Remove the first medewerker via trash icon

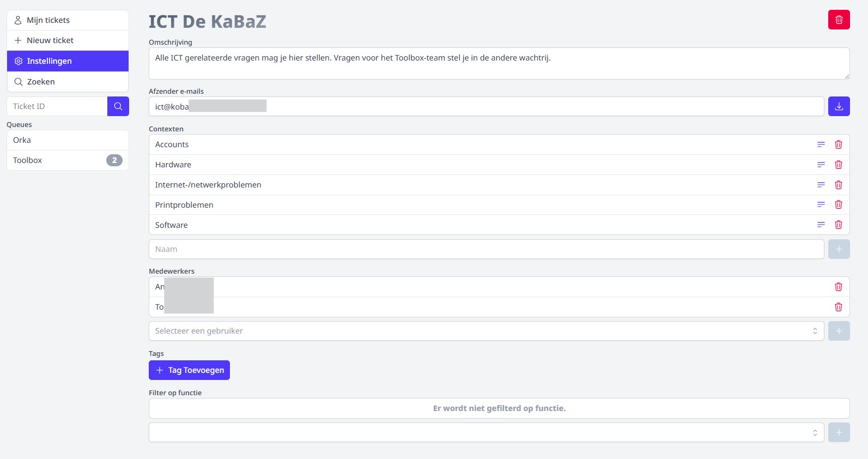[x=839, y=286]
